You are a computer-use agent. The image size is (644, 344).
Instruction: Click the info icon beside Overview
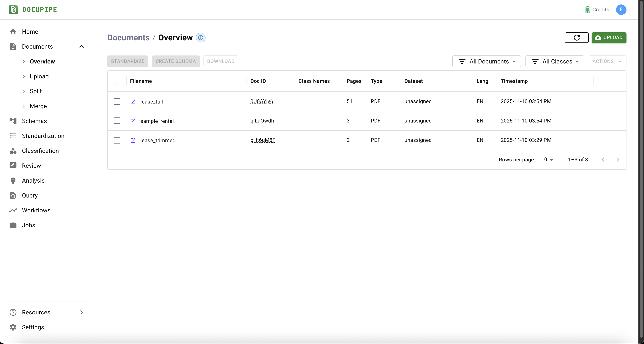(x=201, y=37)
